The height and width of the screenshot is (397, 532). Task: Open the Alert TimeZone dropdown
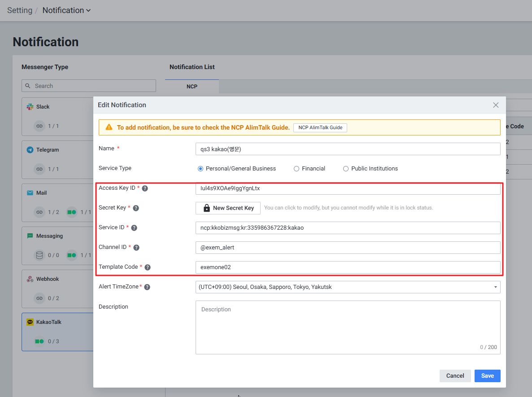point(348,287)
